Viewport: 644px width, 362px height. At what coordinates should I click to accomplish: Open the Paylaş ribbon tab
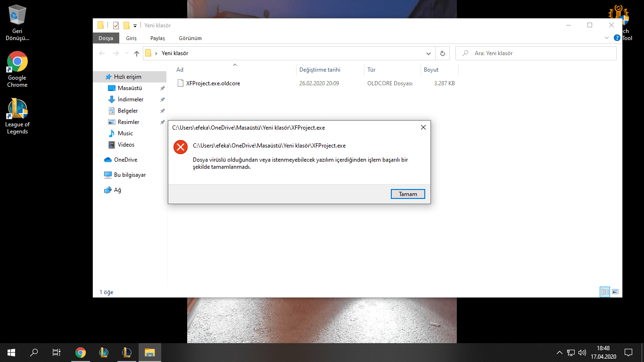[x=157, y=38]
